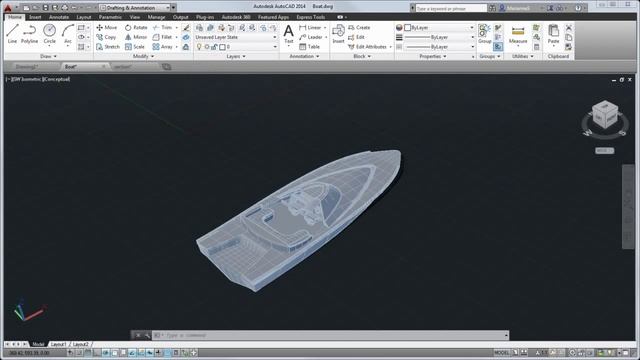
Task: Click the Stretch tool
Action: tap(108, 47)
